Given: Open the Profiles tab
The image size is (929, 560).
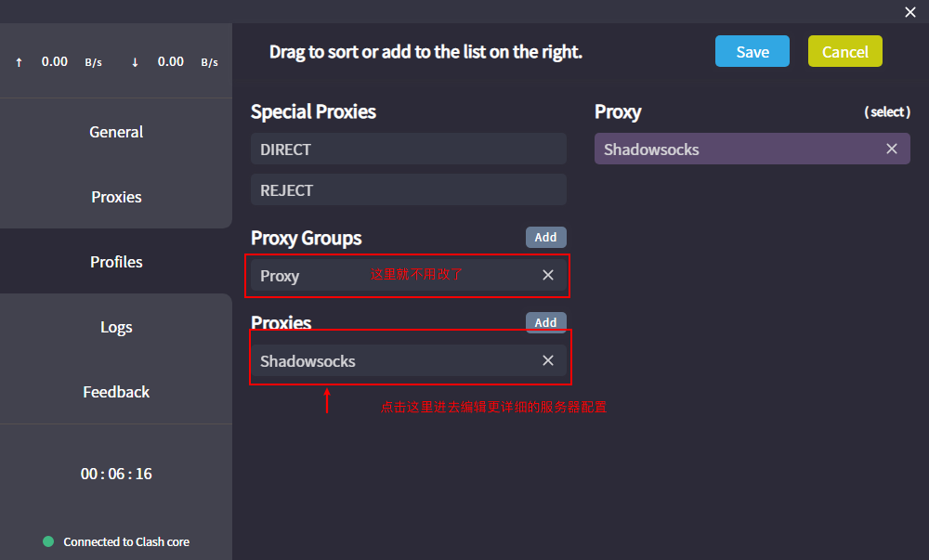Looking at the screenshot, I should [x=116, y=262].
